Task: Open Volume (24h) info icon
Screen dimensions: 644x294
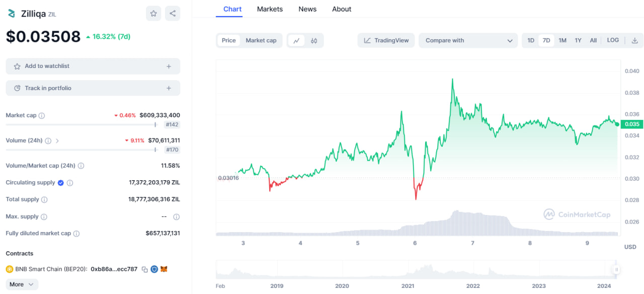Action: tap(48, 141)
